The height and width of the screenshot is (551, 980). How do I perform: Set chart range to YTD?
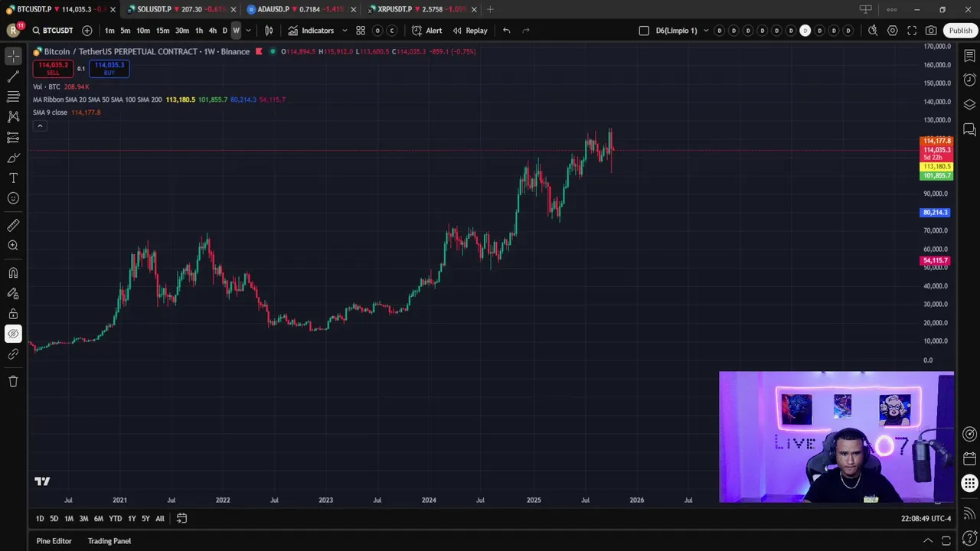[115, 518]
